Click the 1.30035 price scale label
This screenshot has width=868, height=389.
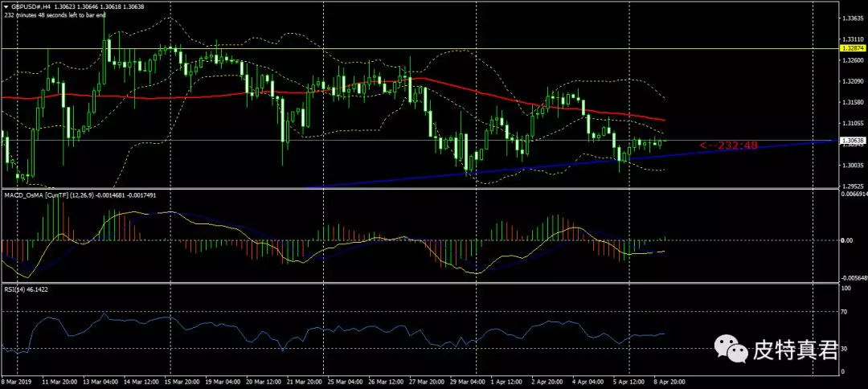click(852, 166)
